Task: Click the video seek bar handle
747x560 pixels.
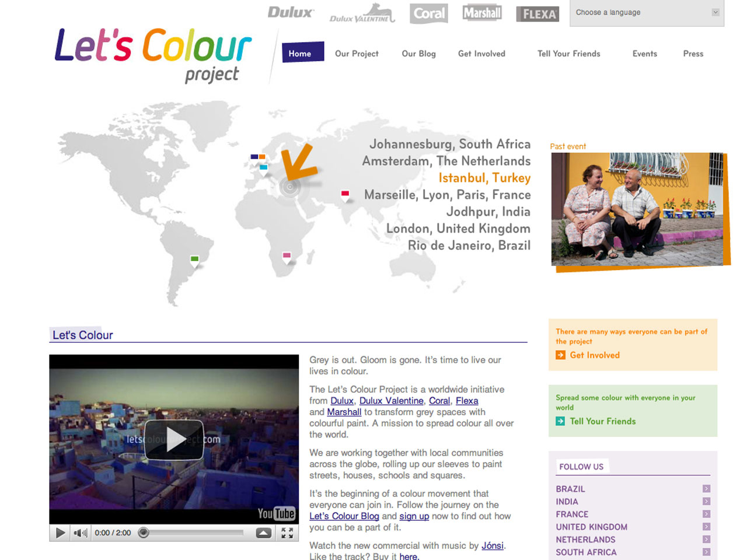Action: coord(144,533)
